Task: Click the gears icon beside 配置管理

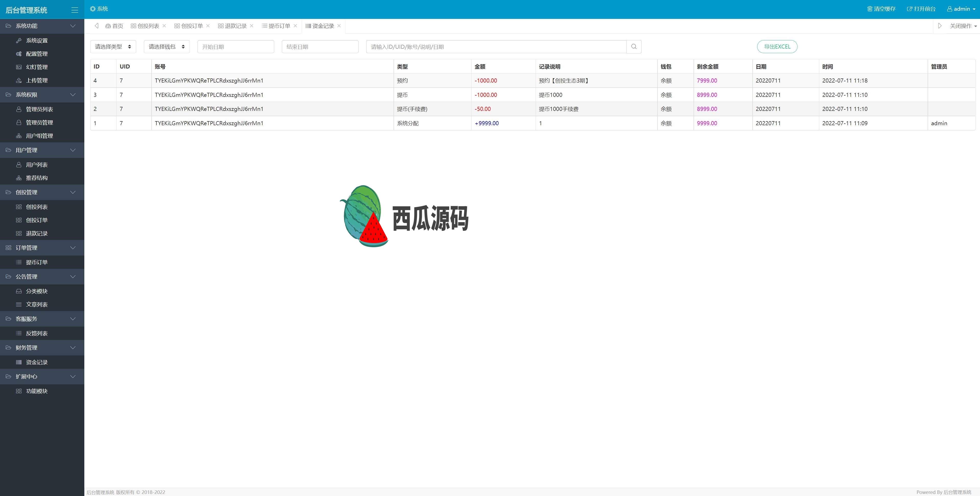Action: pos(19,54)
